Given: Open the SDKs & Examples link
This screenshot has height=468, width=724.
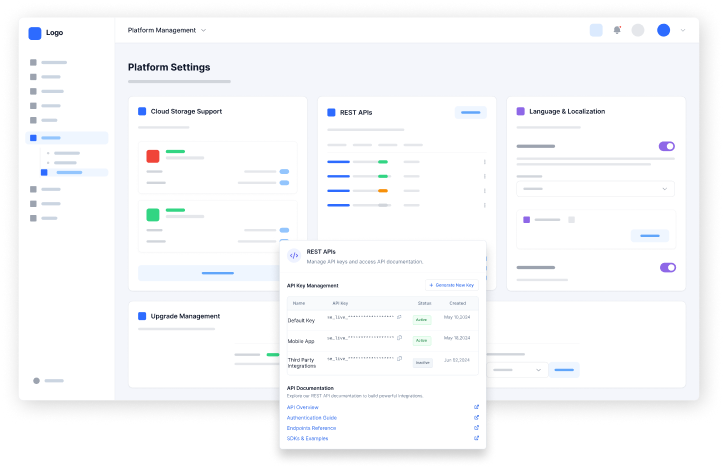Looking at the screenshot, I should [x=307, y=438].
